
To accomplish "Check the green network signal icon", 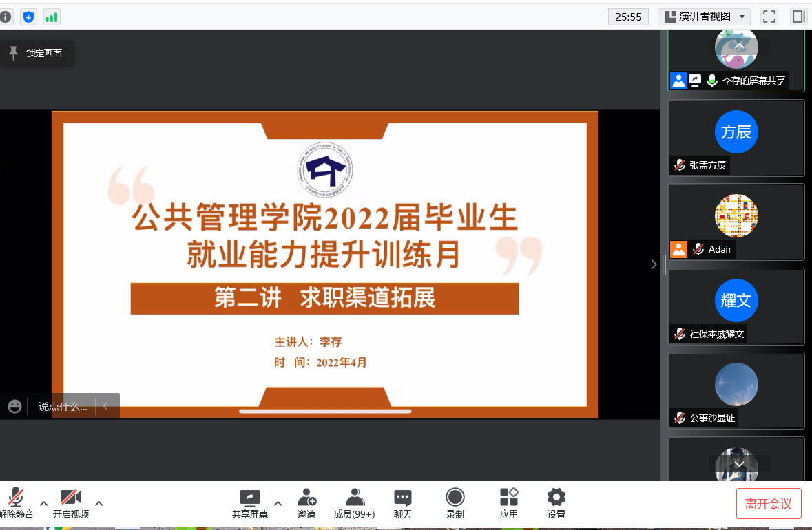I will tap(52, 17).
